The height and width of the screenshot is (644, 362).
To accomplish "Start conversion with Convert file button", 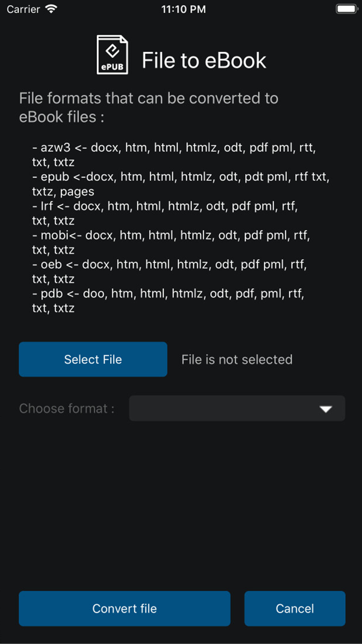I will 125,609.
